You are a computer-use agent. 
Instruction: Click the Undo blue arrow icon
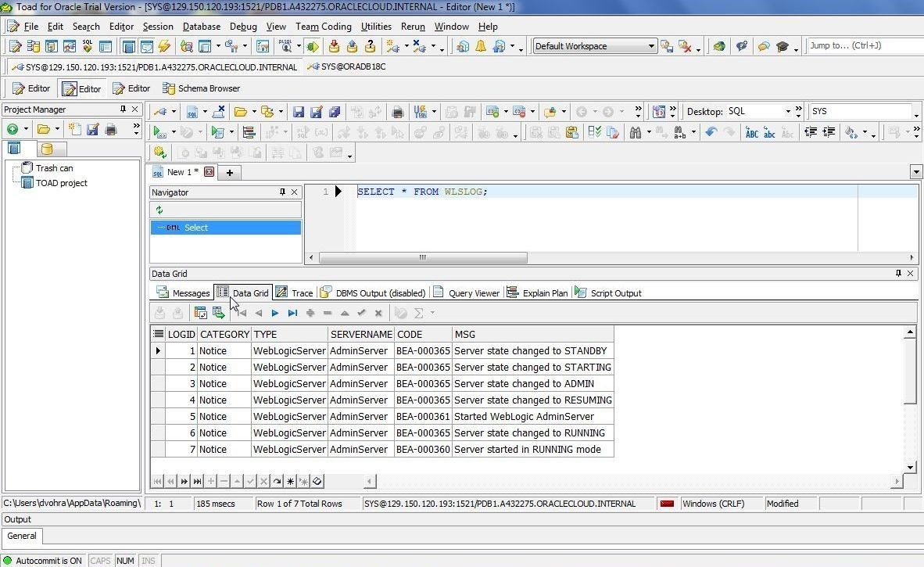point(711,132)
